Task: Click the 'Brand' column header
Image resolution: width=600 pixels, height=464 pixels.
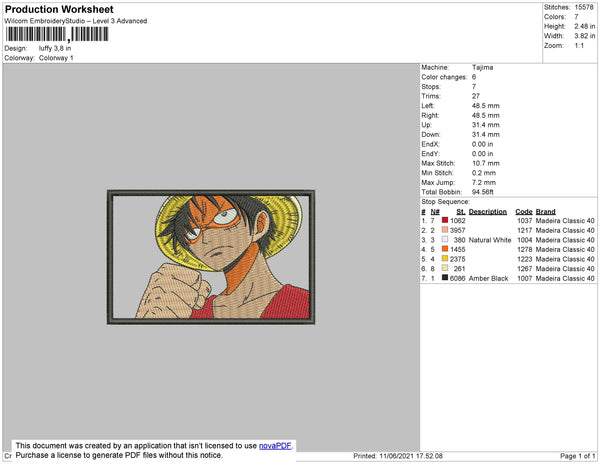Action: pos(546,212)
